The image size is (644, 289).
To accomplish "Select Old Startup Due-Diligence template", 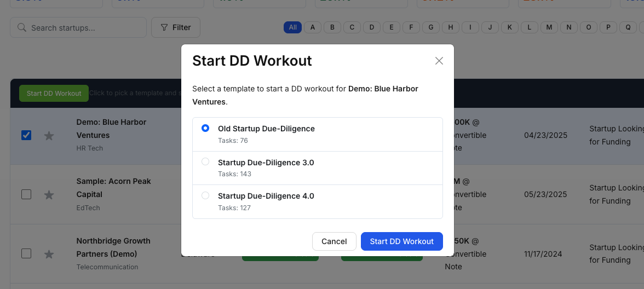I will point(205,128).
